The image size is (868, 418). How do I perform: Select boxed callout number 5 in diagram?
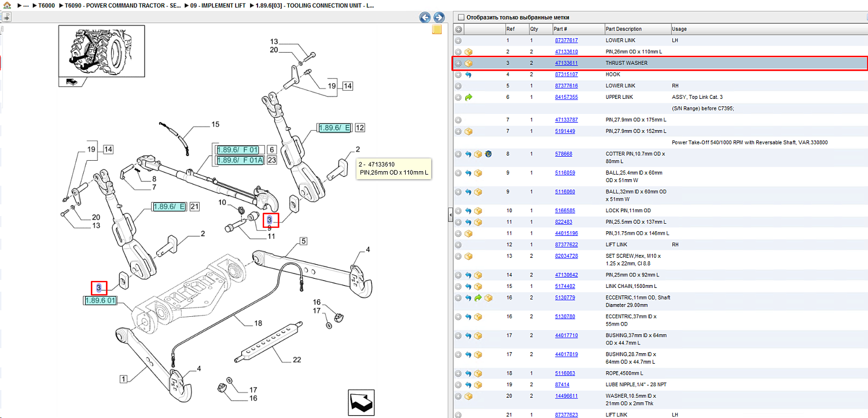[x=303, y=241]
